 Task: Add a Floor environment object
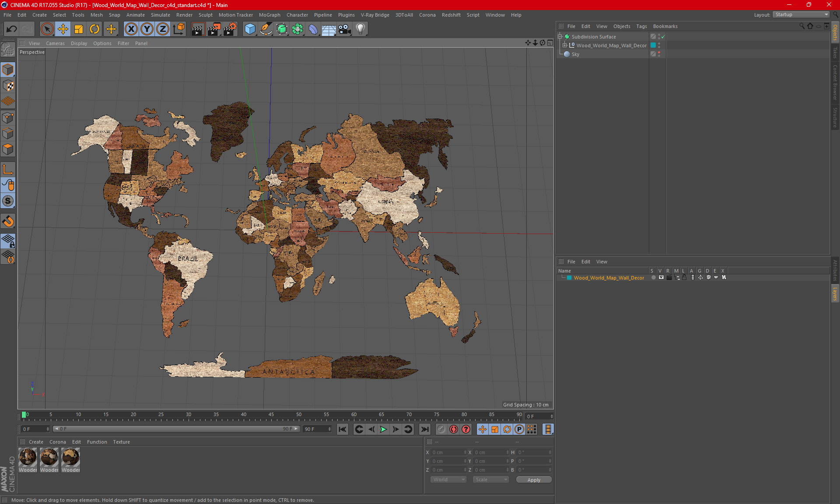click(x=329, y=29)
